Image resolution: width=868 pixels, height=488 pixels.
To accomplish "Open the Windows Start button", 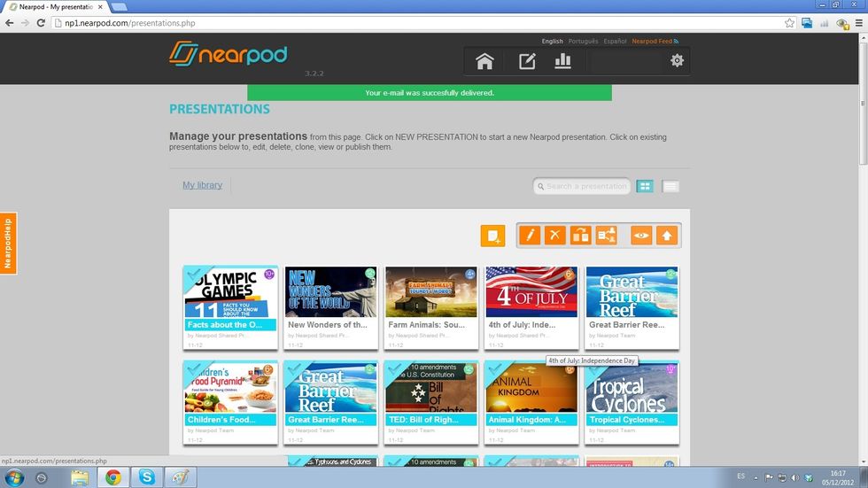I will coord(14,477).
